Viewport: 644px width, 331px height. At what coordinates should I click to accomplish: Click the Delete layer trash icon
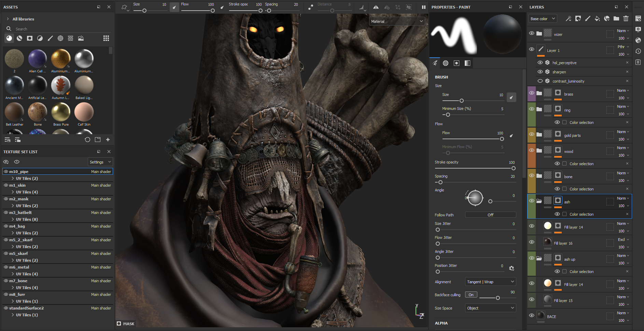tap(626, 19)
